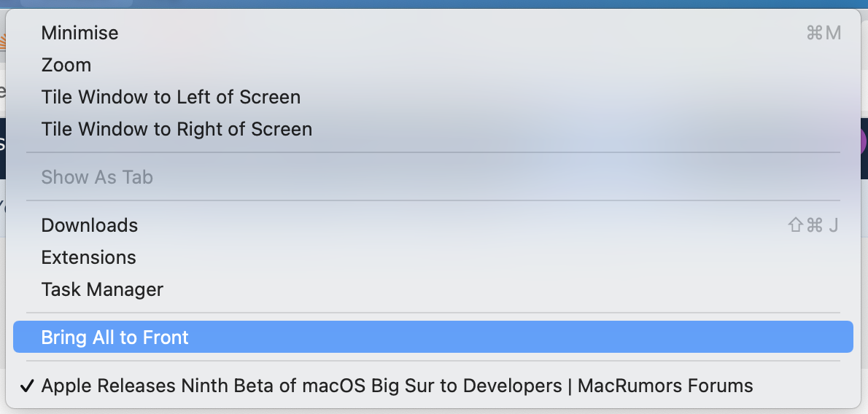Click the orange icon peeking behind the menu's left edge
Screen dimensions: 868x414
point(3,44)
